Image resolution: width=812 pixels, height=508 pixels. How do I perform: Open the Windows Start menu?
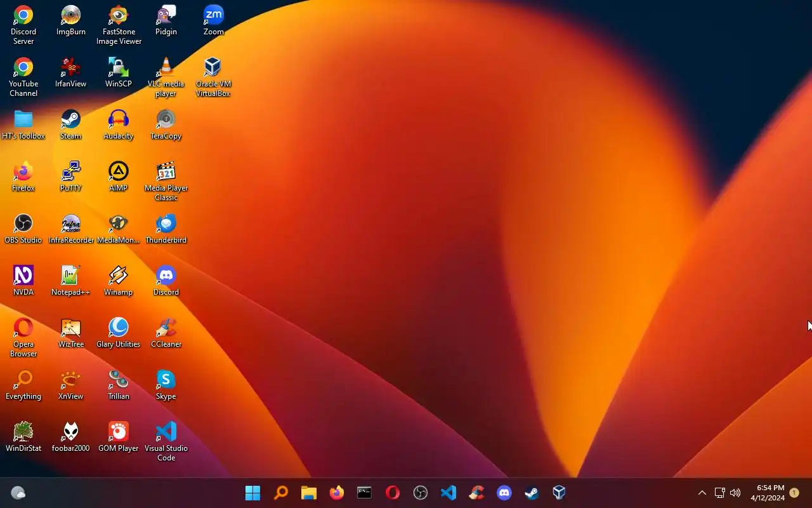pyautogui.click(x=252, y=493)
